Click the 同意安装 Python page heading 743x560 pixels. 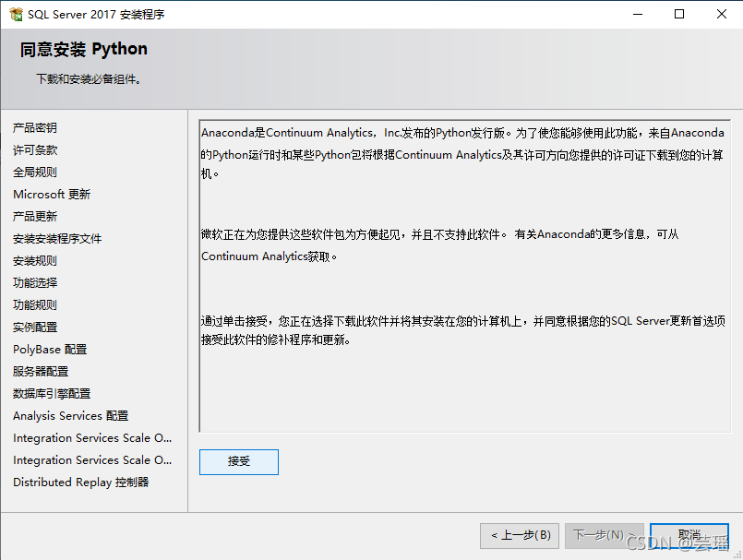(x=84, y=49)
